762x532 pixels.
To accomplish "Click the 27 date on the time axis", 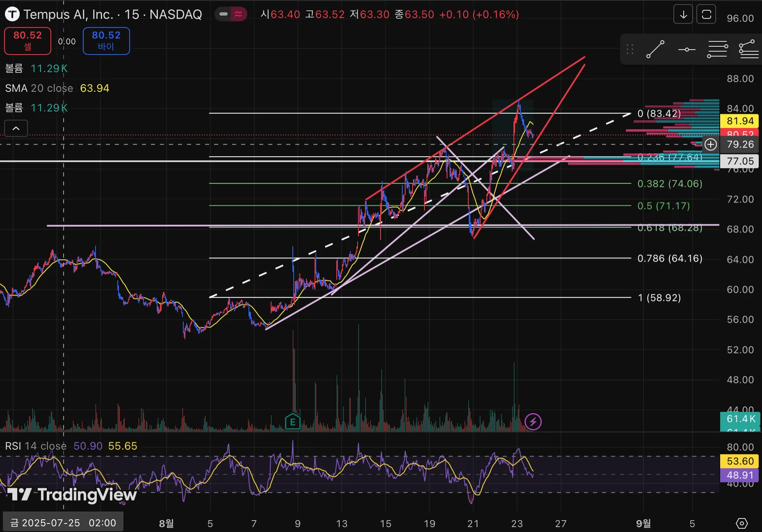I will (x=561, y=524).
